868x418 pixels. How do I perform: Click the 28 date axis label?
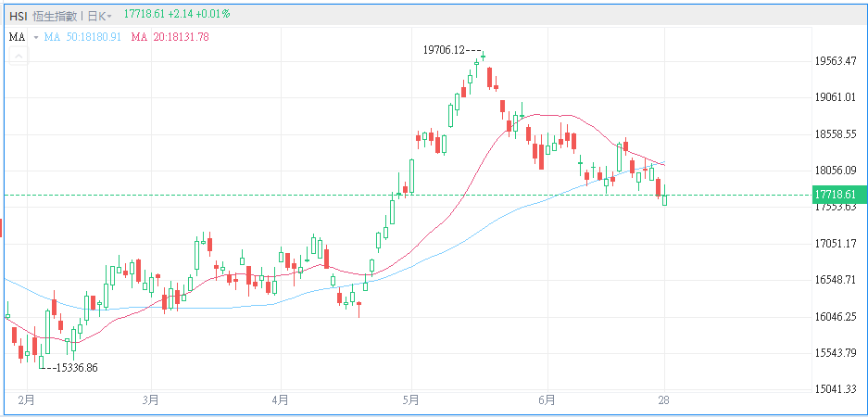point(664,400)
